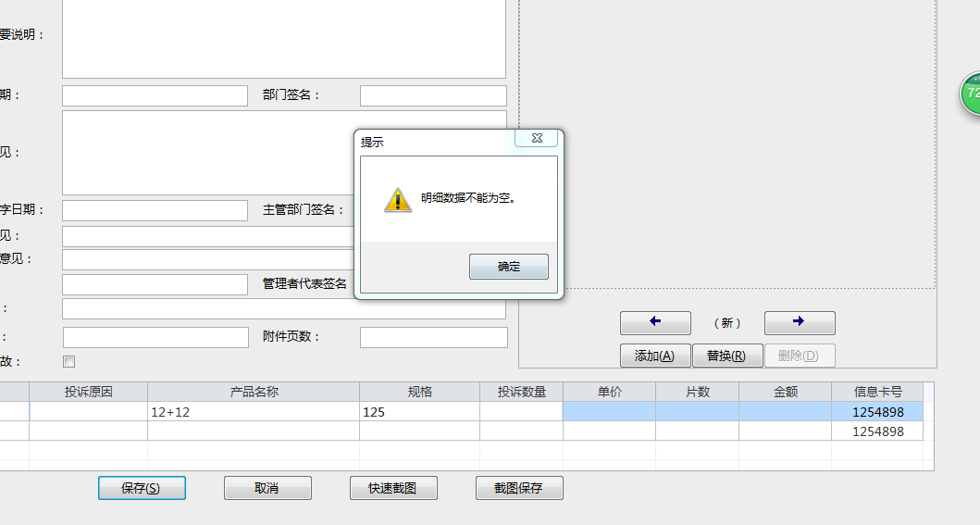Confirm the prompt with 确定 button

point(509,267)
